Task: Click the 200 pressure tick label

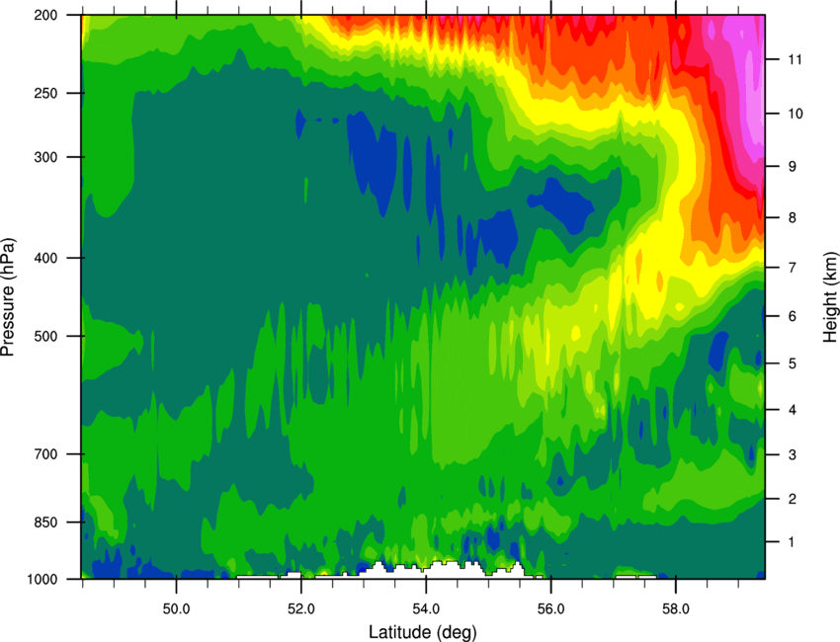Action: pyautogui.click(x=45, y=15)
